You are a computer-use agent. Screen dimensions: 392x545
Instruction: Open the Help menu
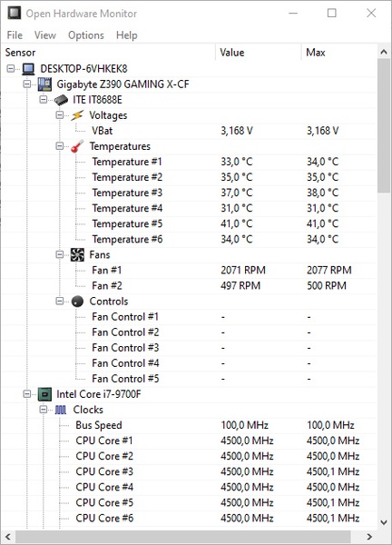tap(127, 35)
